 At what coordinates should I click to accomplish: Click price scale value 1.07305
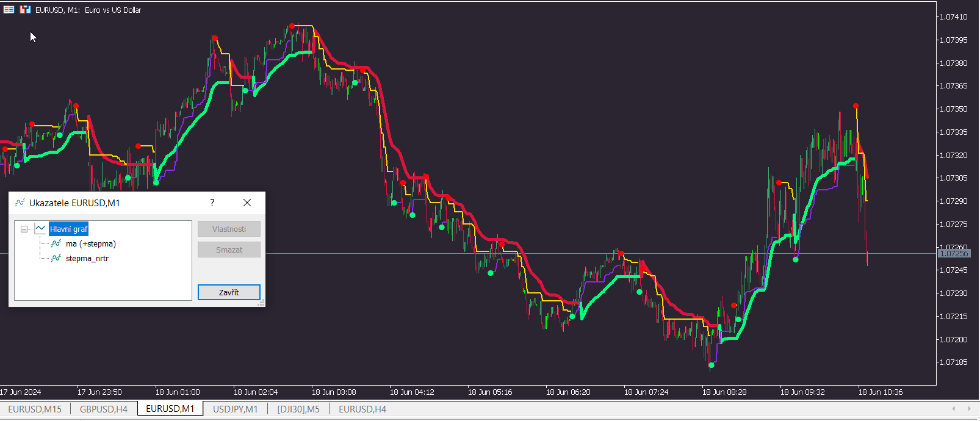coord(954,178)
